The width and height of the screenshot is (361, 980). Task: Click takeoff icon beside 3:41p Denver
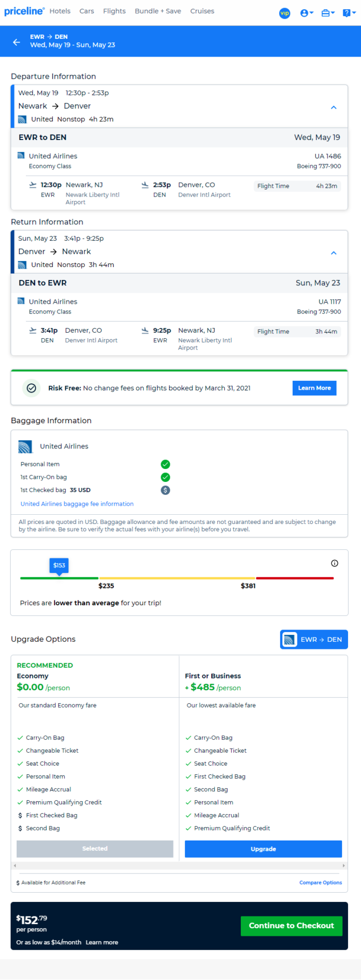pyautogui.click(x=33, y=331)
